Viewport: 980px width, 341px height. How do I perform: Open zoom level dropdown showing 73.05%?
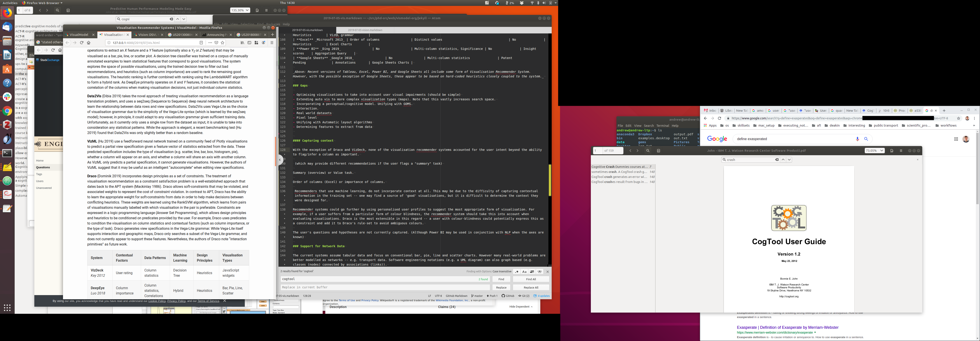coord(874,151)
